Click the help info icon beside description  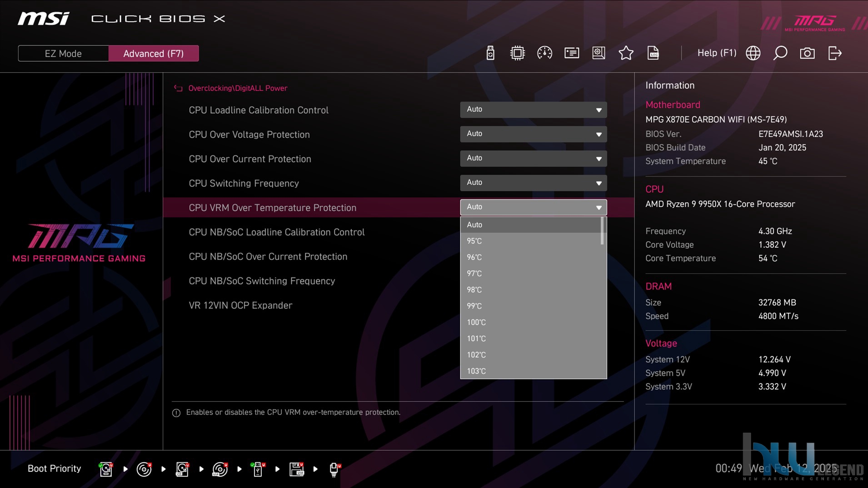[x=176, y=413]
